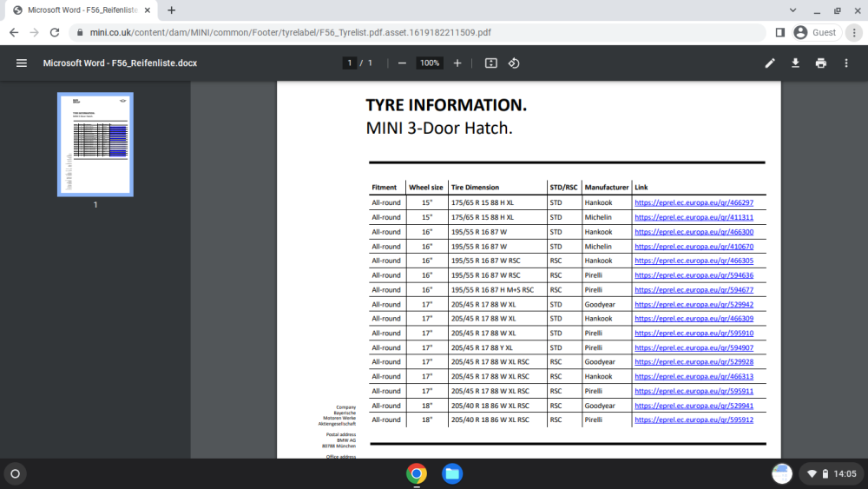Download the PDF file
This screenshot has height=489, width=868.
[x=795, y=63]
